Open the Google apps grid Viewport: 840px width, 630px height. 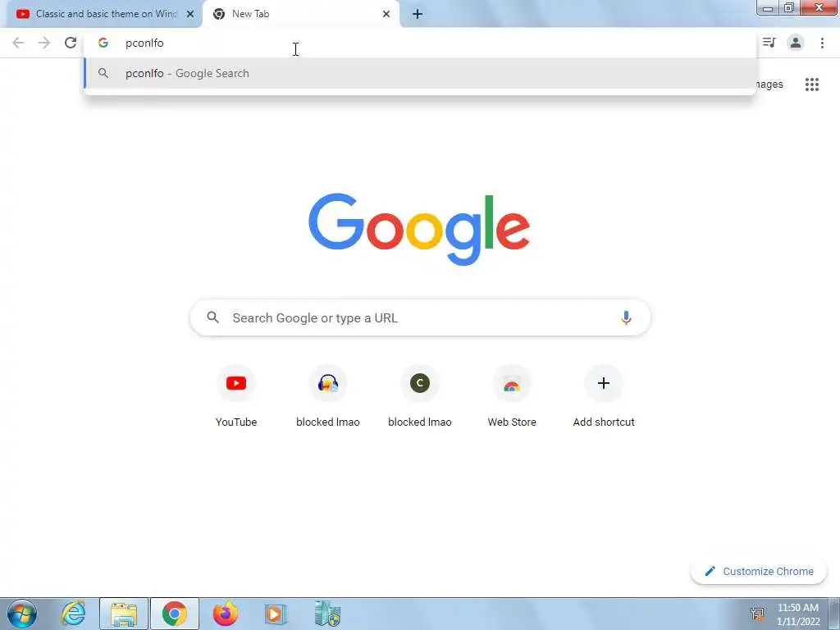[x=811, y=84]
